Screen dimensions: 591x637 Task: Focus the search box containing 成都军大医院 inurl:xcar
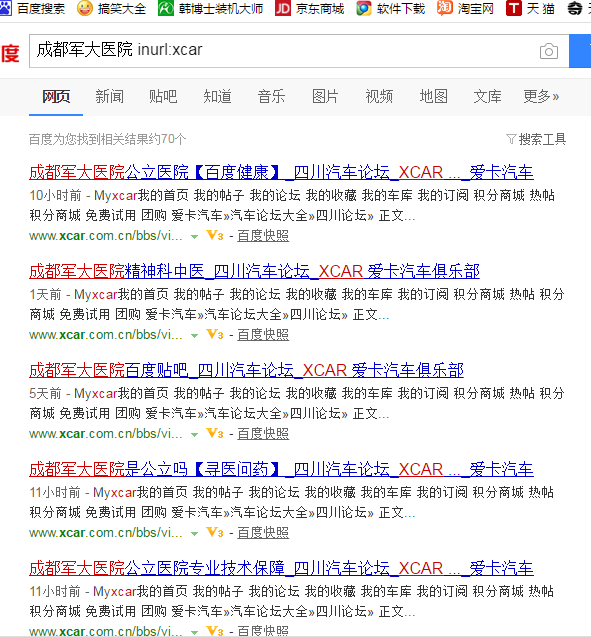pyautogui.click(x=299, y=51)
